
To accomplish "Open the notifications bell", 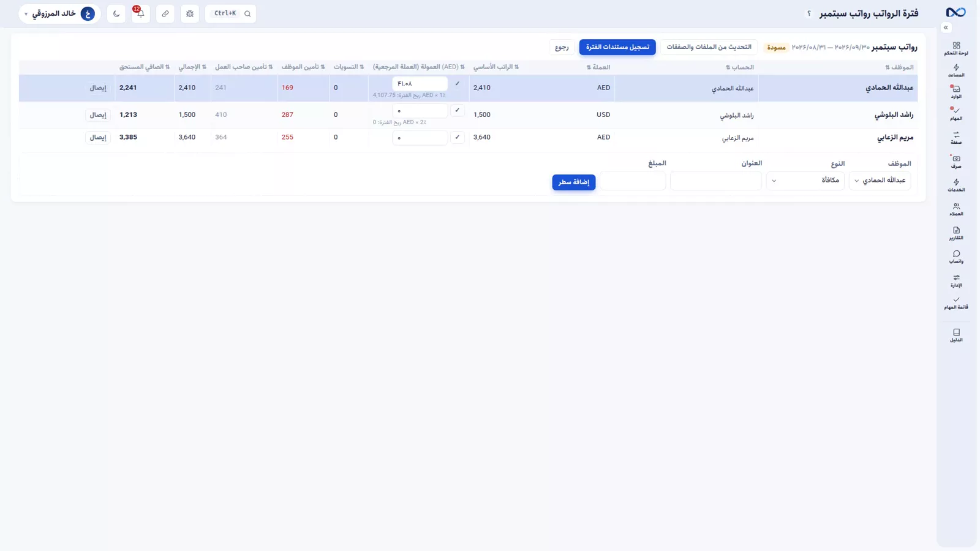I will [x=140, y=13].
